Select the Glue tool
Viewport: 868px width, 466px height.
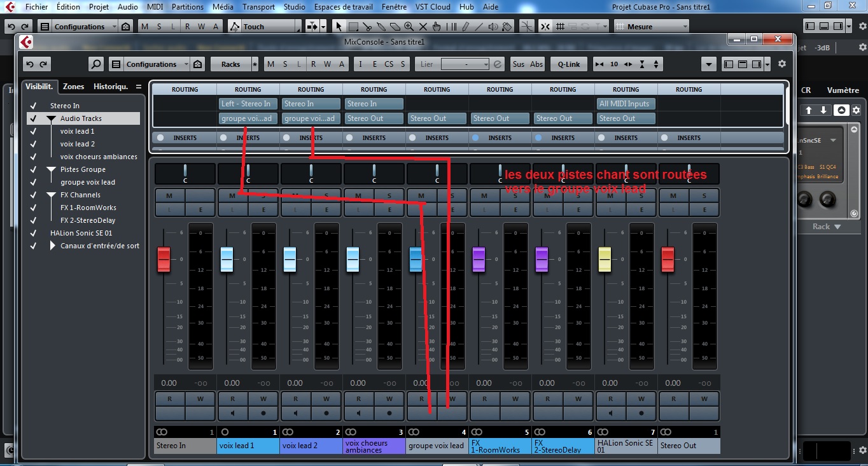[381, 27]
